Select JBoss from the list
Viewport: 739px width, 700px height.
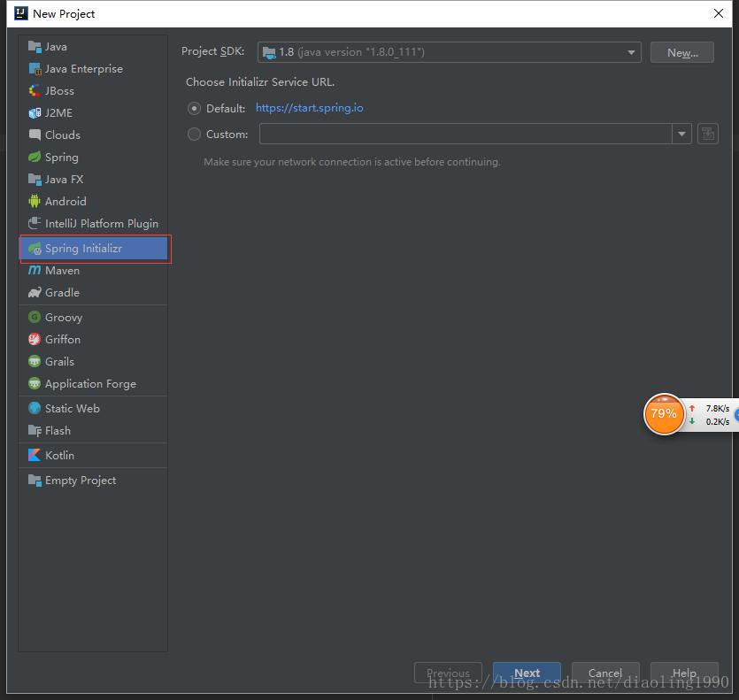click(x=59, y=90)
